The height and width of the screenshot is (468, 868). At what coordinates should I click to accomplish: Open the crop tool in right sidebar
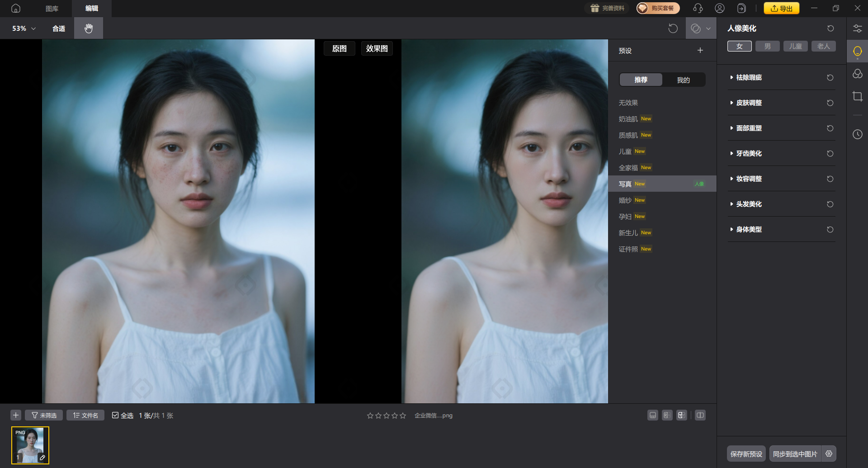point(857,96)
